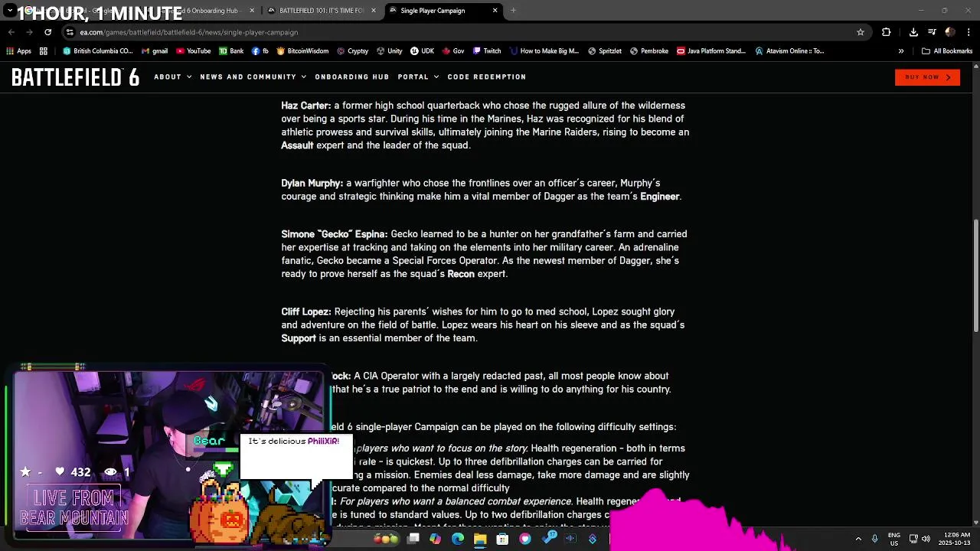Open the All Bookmarks folder
This screenshot has height=551, width=980.
[947, 51]
